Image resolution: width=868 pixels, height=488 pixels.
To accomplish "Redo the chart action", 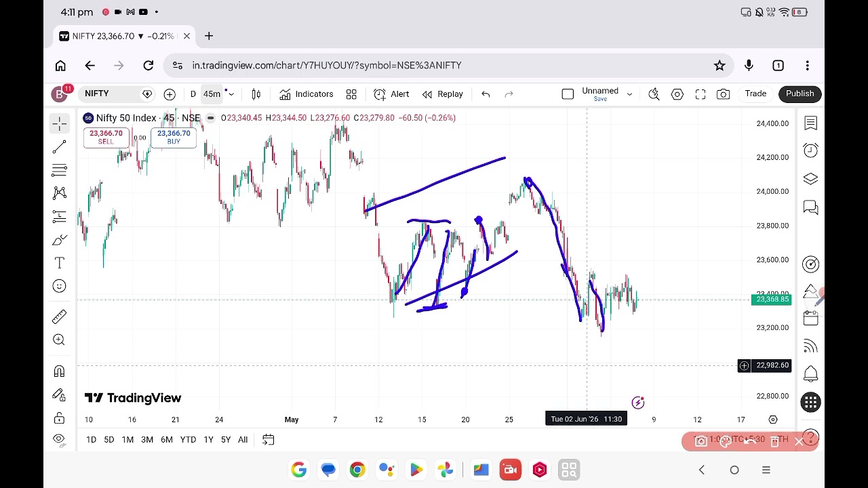I will coord(509,94).
